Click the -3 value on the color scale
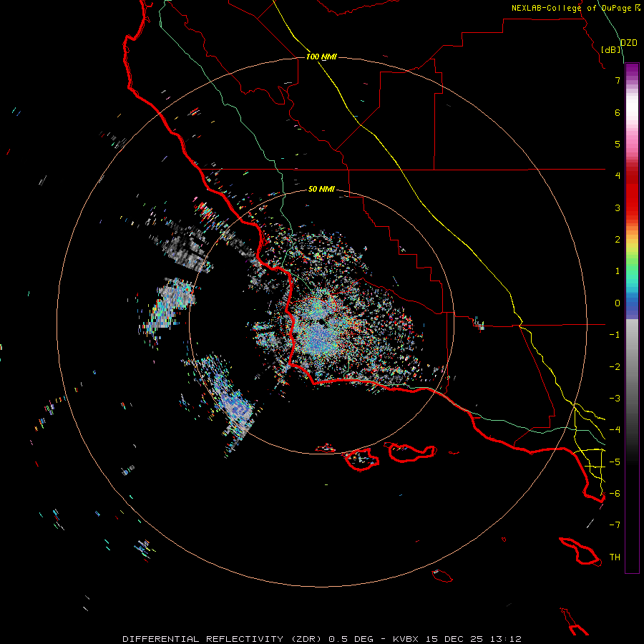Image resolution: width=644 pixels, height=644 pixels. (615, 399)
